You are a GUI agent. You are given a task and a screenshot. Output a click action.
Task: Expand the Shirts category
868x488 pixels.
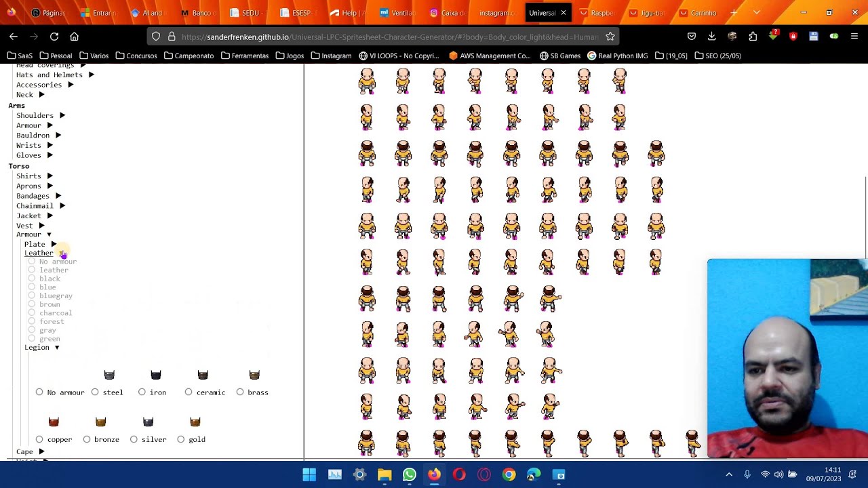[x=35, y=176]
